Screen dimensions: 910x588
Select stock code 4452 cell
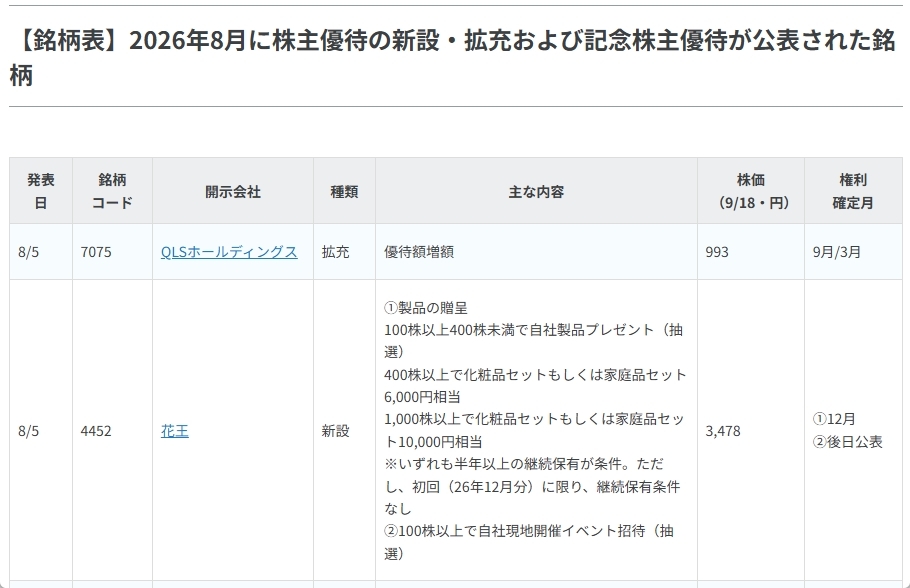coord(112,431)
